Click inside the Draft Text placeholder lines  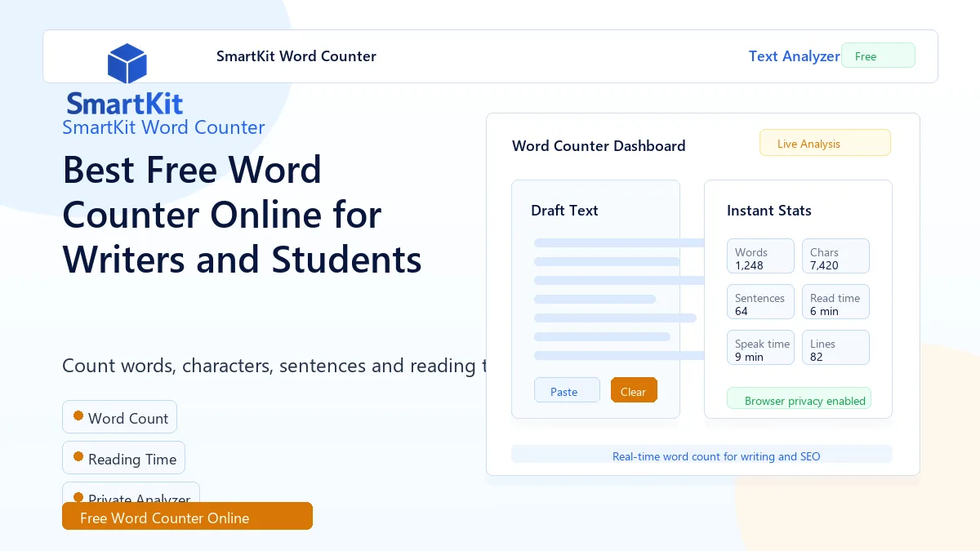(x=618, y=299)
